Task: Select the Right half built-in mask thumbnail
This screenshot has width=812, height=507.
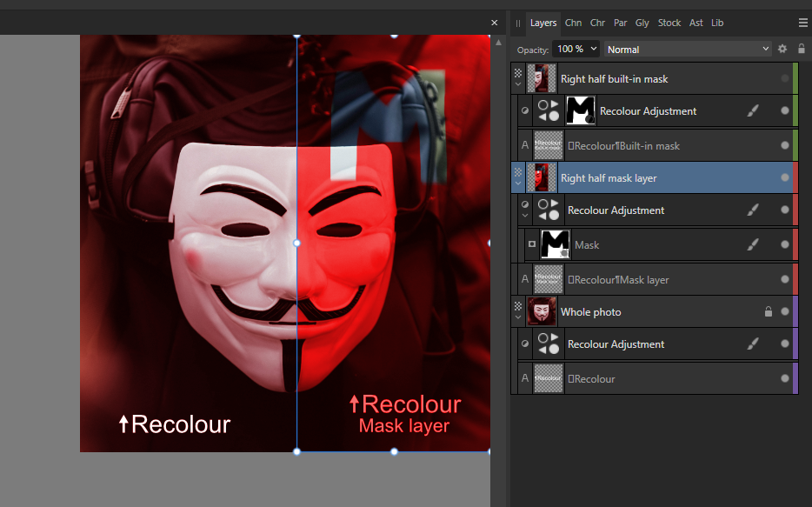Action: 542,78
